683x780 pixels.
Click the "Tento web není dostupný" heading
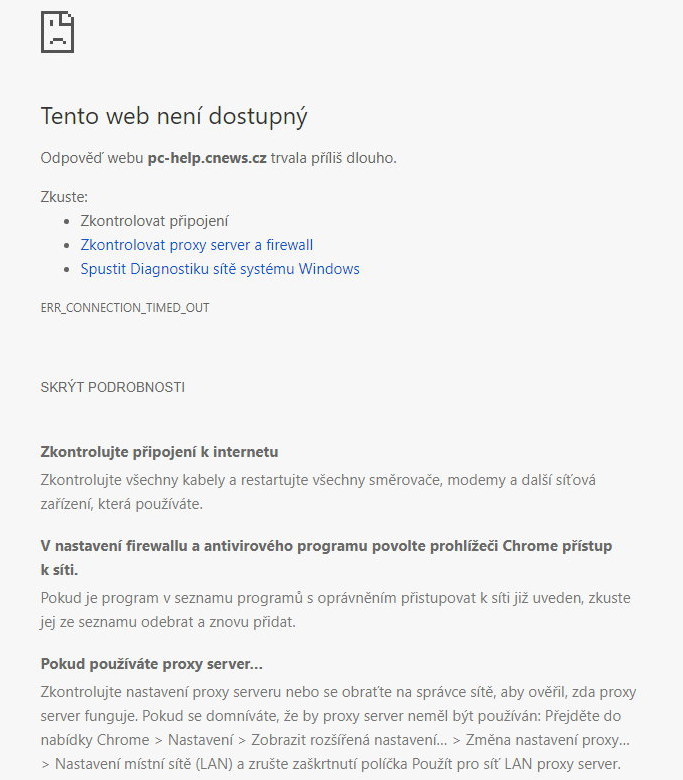[x=173, y=116]
